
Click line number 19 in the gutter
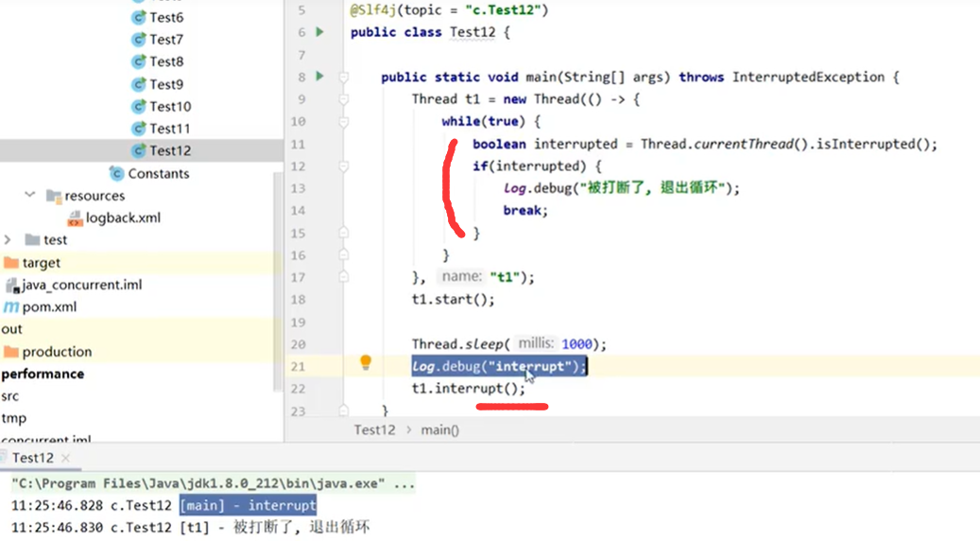(x=298, y=323)
